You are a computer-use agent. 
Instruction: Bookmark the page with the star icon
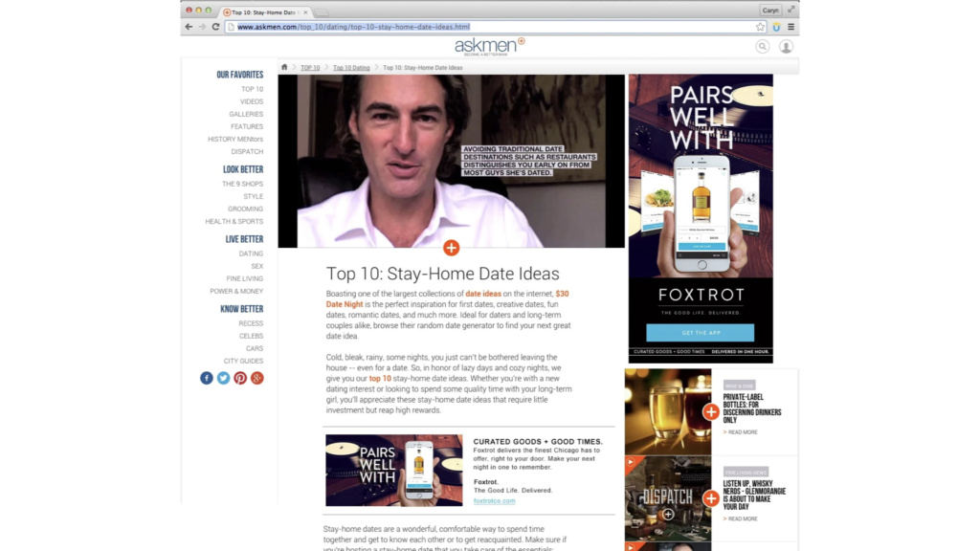[x=761, y=27]
